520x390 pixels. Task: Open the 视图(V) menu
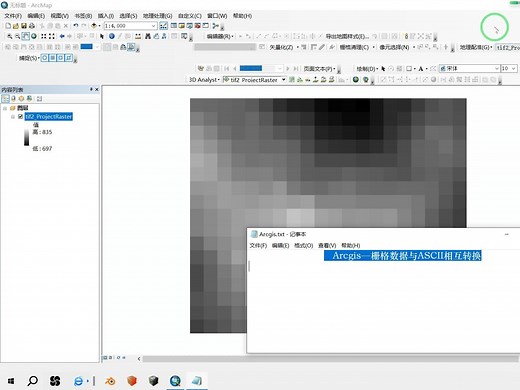tap(59, 16)
